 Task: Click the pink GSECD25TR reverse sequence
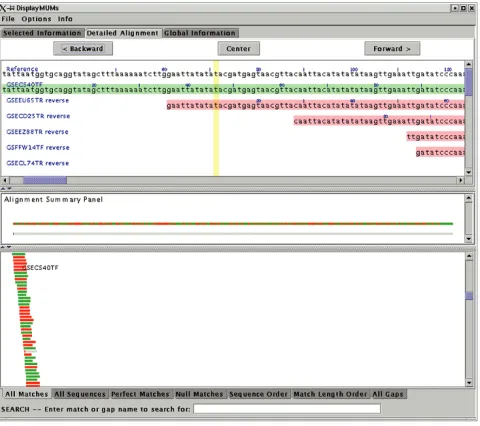coord(379,121)
